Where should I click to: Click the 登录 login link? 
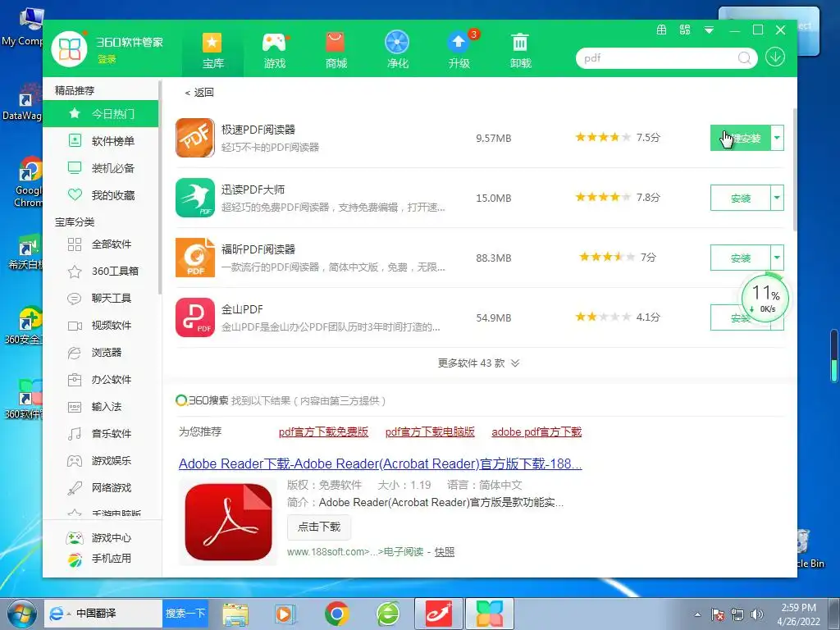pos(107,59)
